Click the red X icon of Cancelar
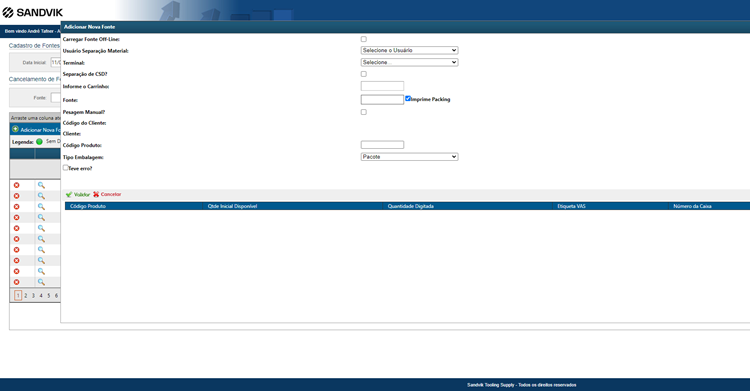Viewport: 750px width, 391px height. click(x=96, y=194)
